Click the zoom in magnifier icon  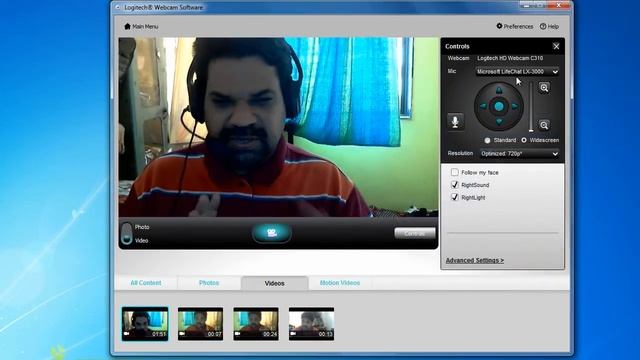point(544,88)
